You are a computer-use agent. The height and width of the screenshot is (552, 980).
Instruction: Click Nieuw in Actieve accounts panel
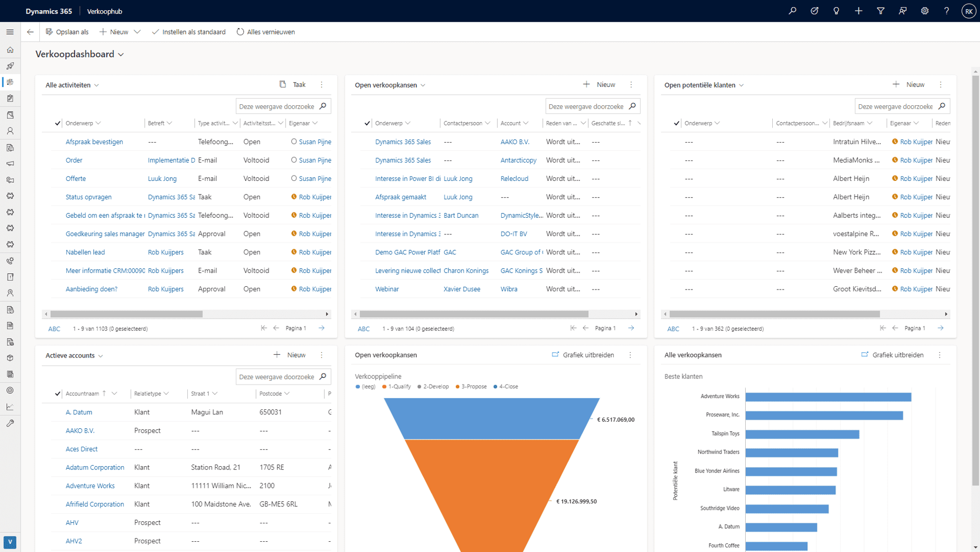(289, 355)
